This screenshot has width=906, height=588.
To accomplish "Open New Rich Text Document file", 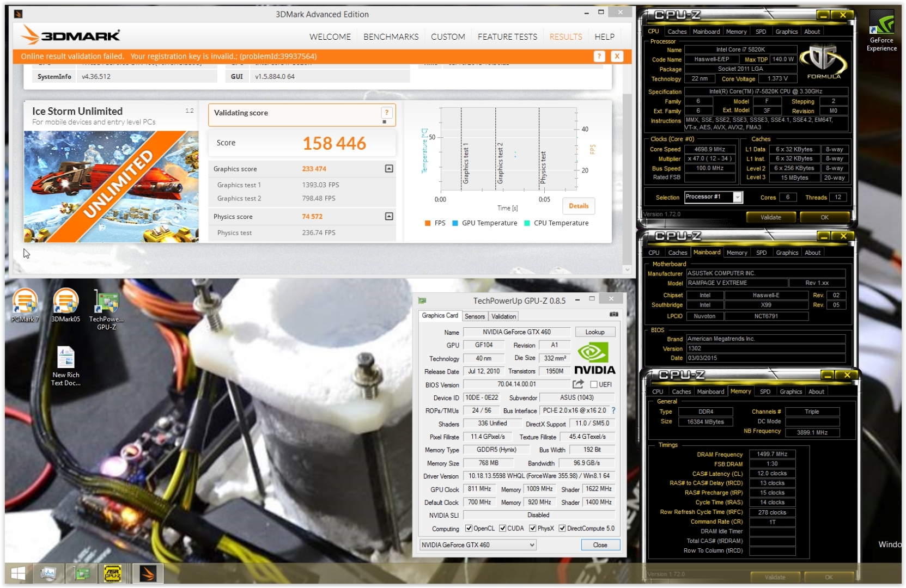I will pos(66,366).
